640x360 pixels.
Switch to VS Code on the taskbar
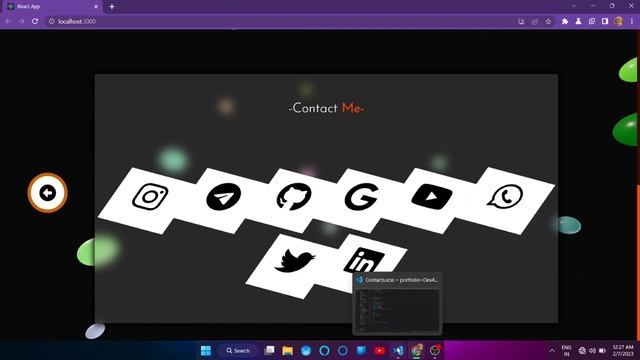pos(398,351)
